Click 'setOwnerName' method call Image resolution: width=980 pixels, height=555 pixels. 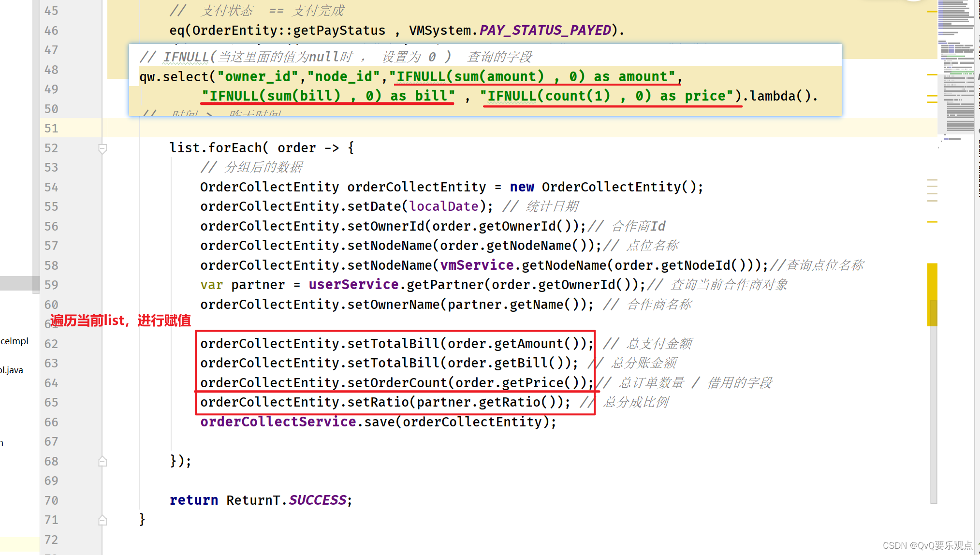tap(394, 304)
